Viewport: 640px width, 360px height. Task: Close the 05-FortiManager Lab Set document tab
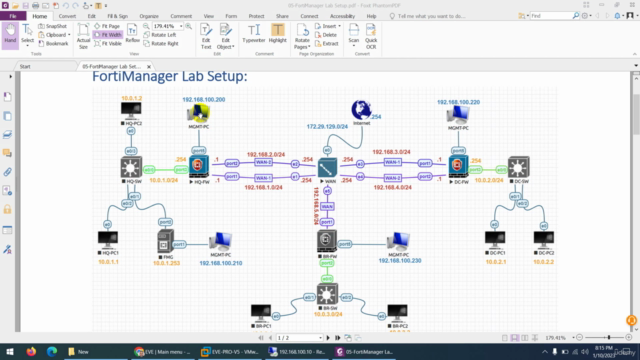(x=149, y=66)
